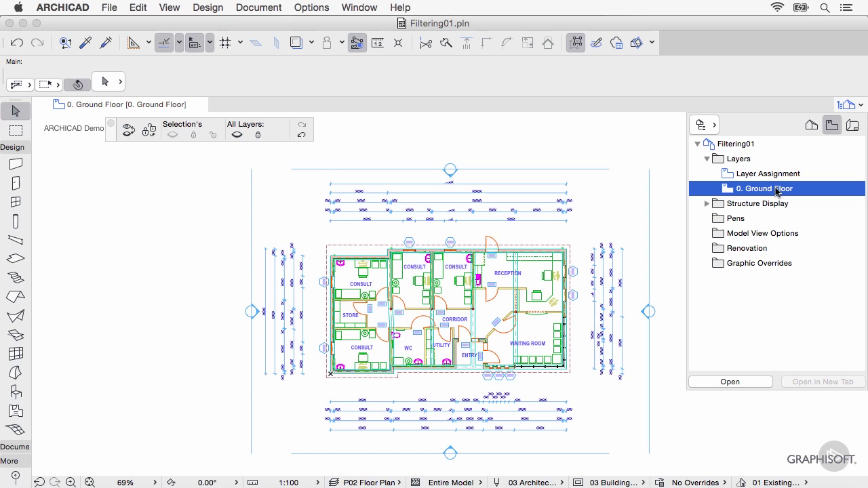Click the Open in New Tab button
The image size is (868, 488).
(x=823, y=382)
